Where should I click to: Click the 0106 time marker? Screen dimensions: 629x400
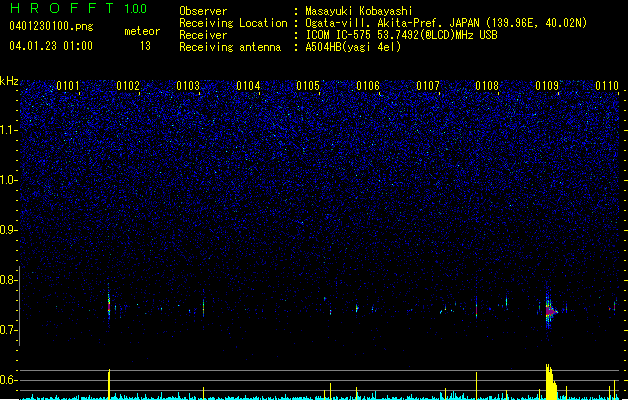368,86
